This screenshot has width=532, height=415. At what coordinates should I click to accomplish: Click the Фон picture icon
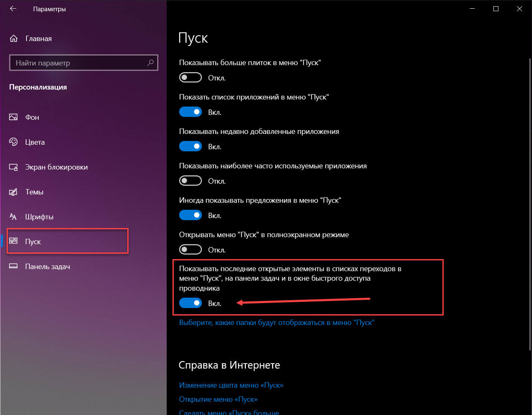point(13,117)
